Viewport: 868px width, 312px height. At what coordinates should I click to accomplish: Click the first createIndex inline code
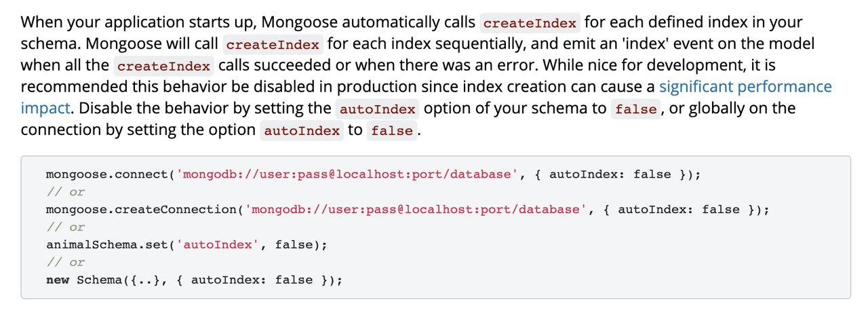(x=530, y=23)
